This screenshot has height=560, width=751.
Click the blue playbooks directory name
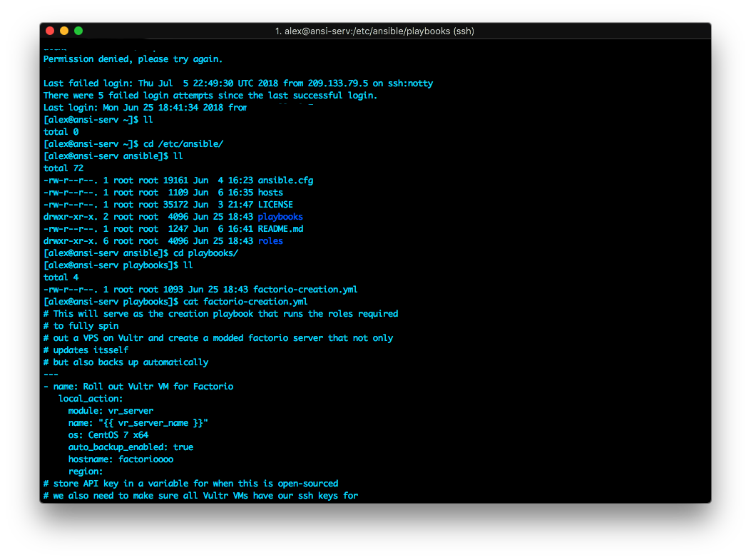[280, 217]
